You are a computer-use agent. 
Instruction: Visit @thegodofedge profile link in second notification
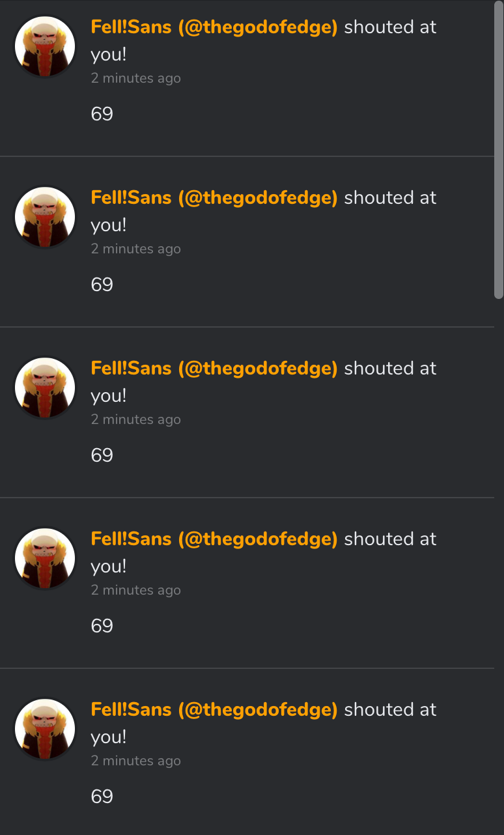click(214, 198)
